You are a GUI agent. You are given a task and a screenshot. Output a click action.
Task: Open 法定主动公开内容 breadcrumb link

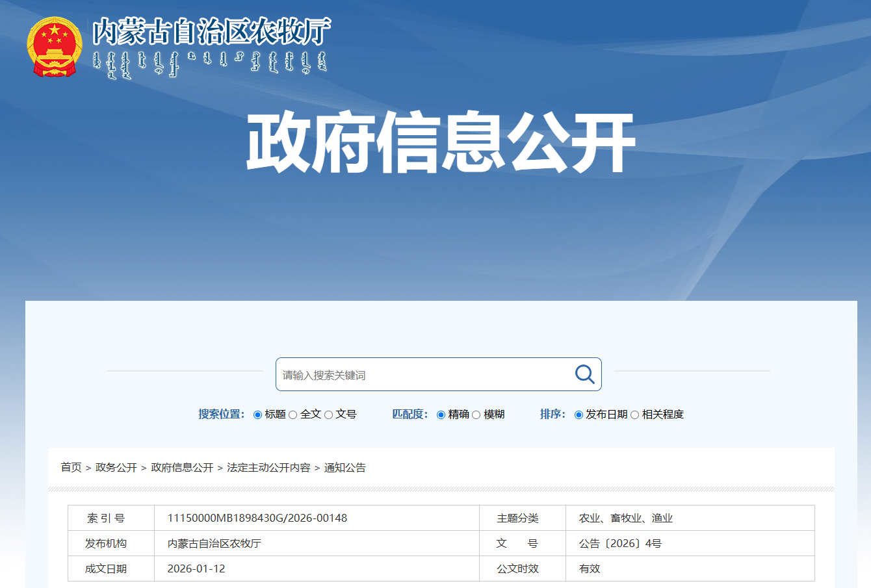(x=268, y=467)
